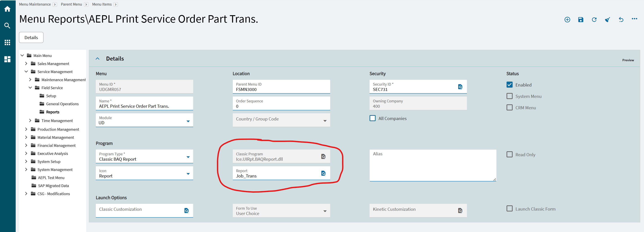Click the Preview link
This screenshot has width=644, height=232.
coord(628,60)
